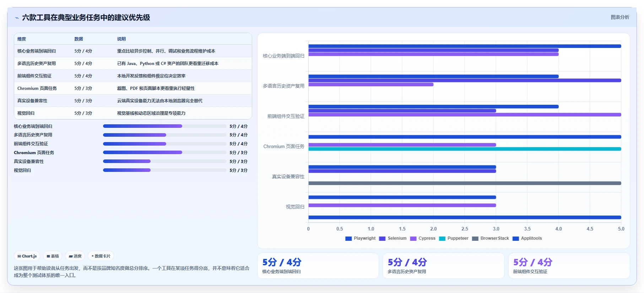Click the 视觉回归 progress bar
Viewport: 644px width, 293px height.
pos(164,170)
